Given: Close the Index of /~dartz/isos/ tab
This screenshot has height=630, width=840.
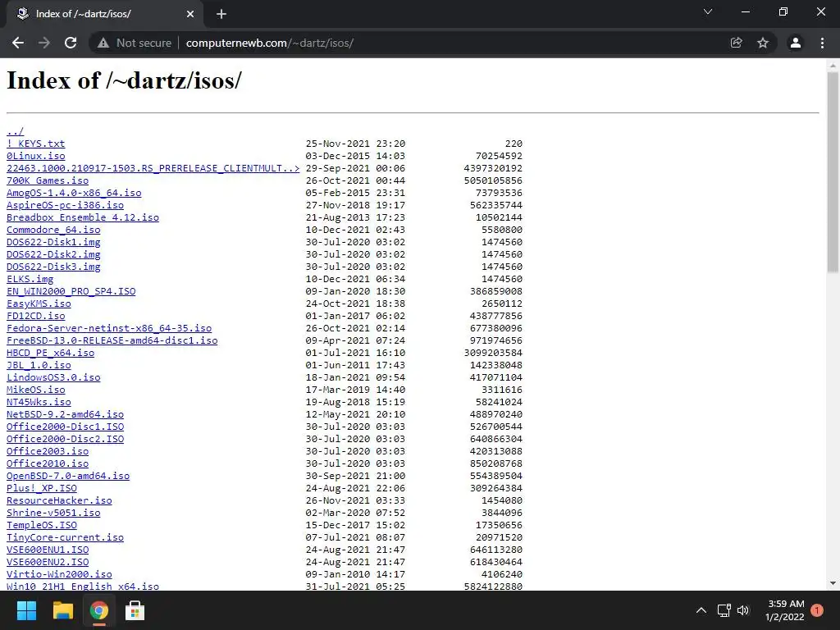Looking at the screenshot, I should [x=190, y=14].
